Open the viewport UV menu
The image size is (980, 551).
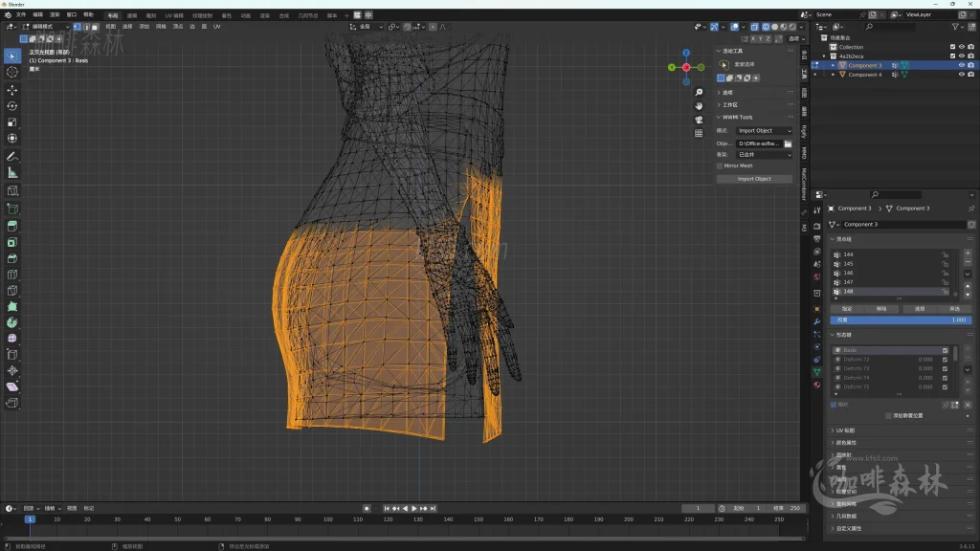click(x=217, y=27)
